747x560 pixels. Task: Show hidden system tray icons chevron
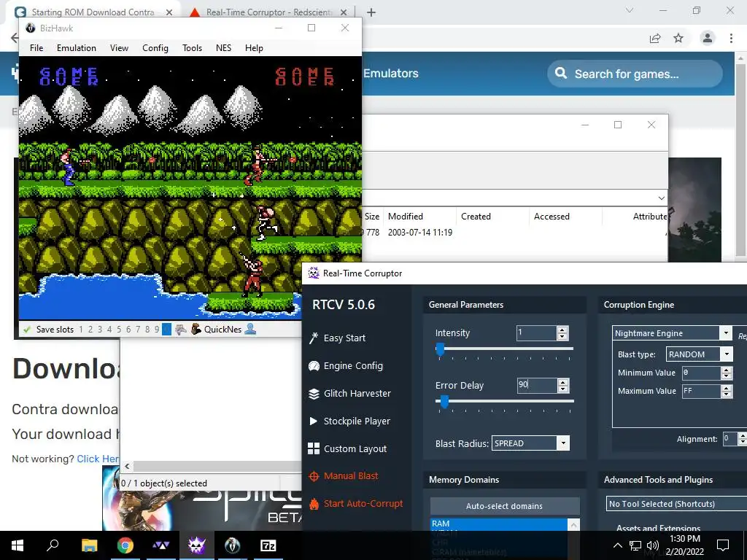(617, 545)
